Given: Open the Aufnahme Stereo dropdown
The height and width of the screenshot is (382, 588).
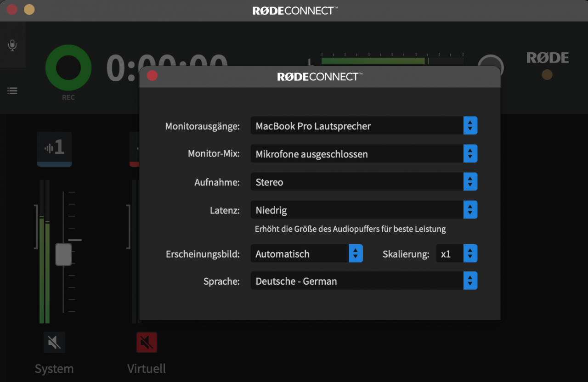Looking at the screenshot, I should click(364, 182).
